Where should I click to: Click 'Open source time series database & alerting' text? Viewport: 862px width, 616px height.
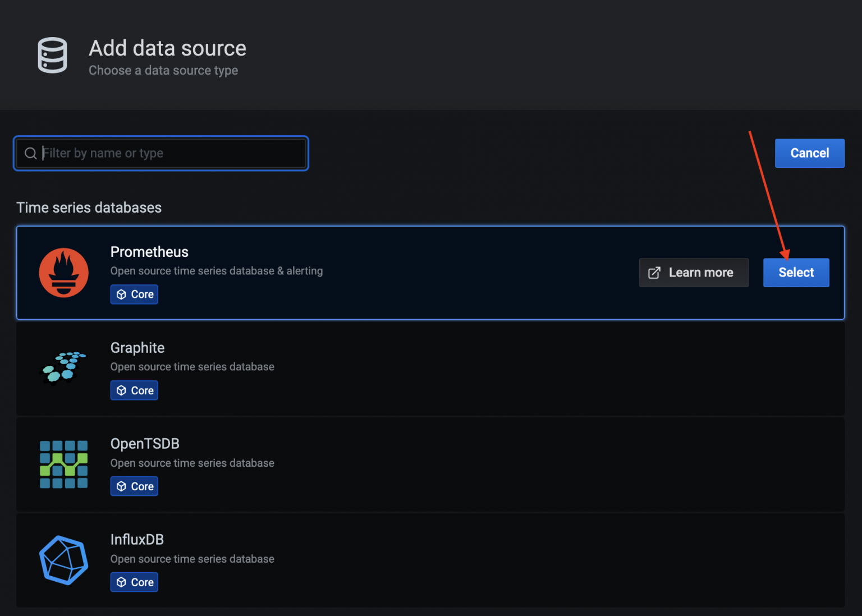coord(217,271)
